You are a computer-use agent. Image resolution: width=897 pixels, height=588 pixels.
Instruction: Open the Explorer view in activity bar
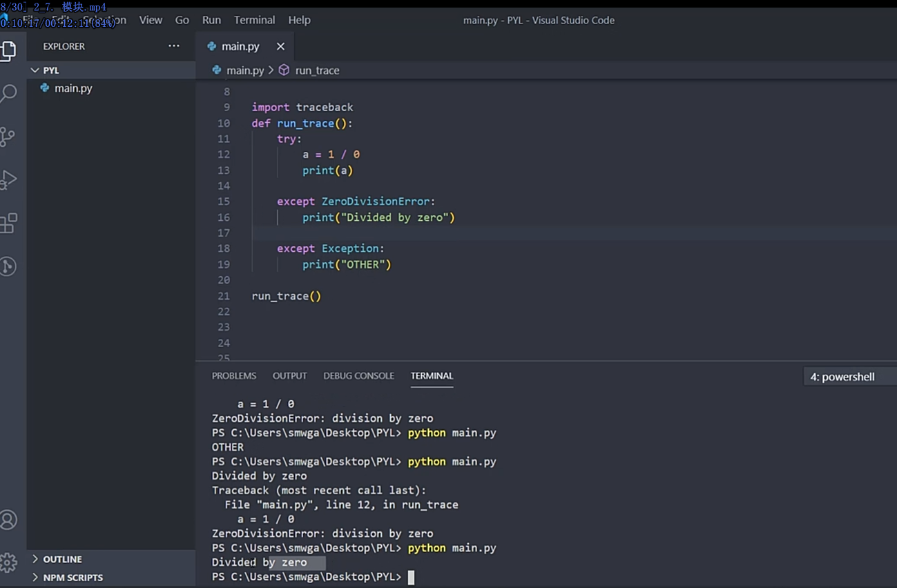pyautogui.click(x=8, y=50)
